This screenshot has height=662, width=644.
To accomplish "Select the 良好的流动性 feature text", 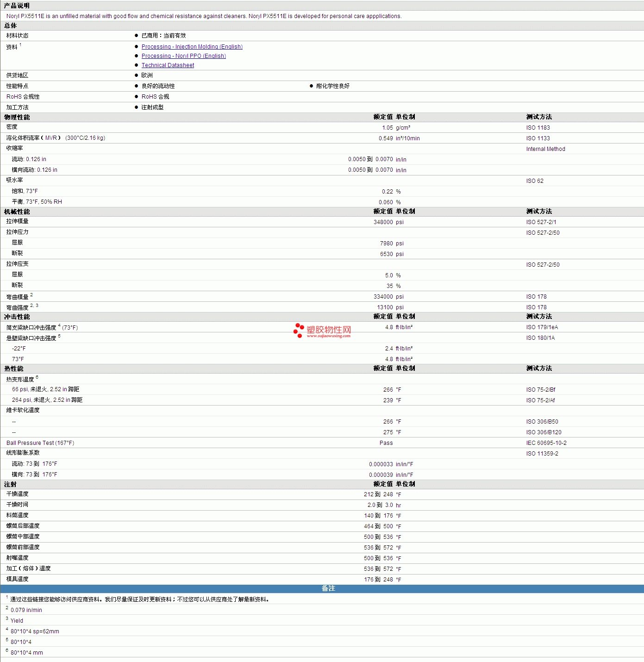I will coord(158,86).
